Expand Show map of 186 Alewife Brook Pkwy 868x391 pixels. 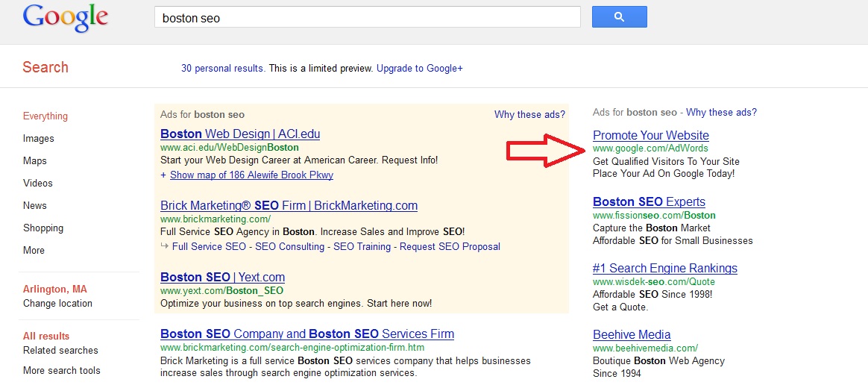click(251, 175)
